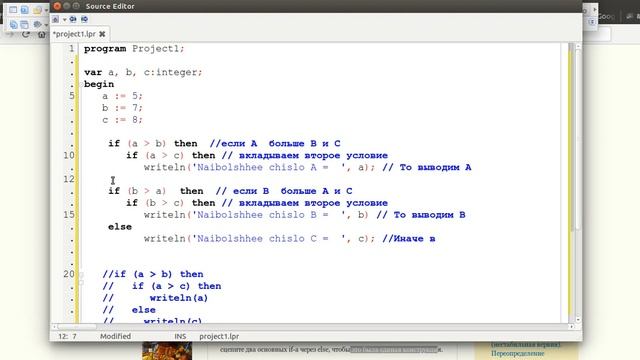
Task: Click the browser reload icon behind the editor
Action: [26, 35]
